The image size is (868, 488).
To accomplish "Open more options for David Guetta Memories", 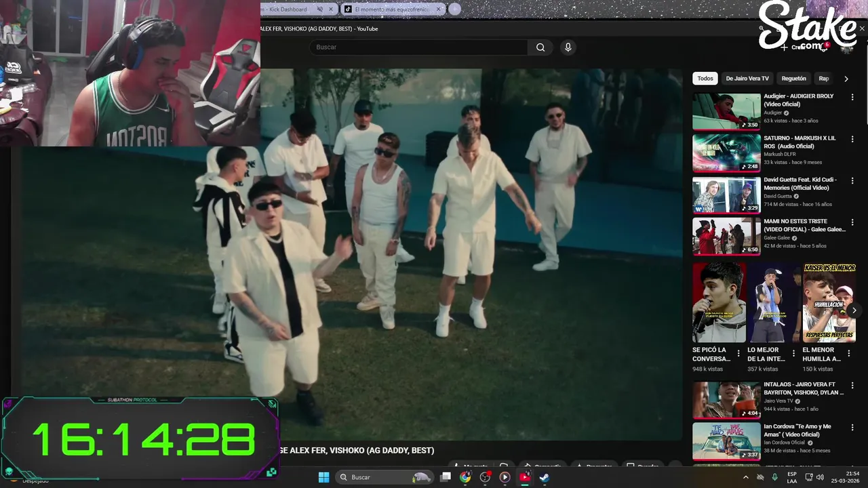I will [x=852, y=181].
